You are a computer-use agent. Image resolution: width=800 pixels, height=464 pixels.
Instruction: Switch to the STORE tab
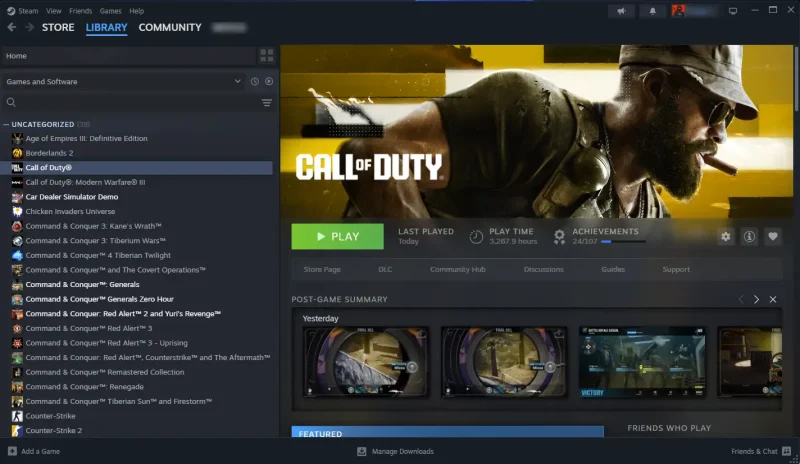[x=58, y=28]
